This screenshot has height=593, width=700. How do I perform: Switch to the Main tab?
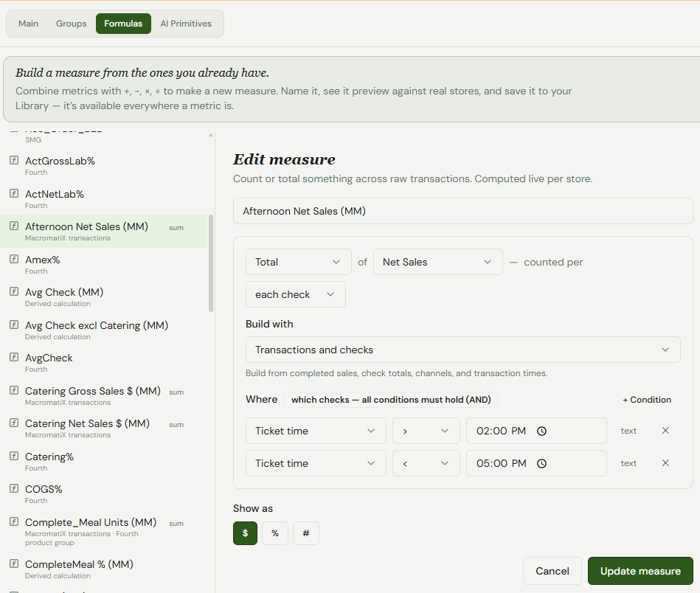point(29,24)
